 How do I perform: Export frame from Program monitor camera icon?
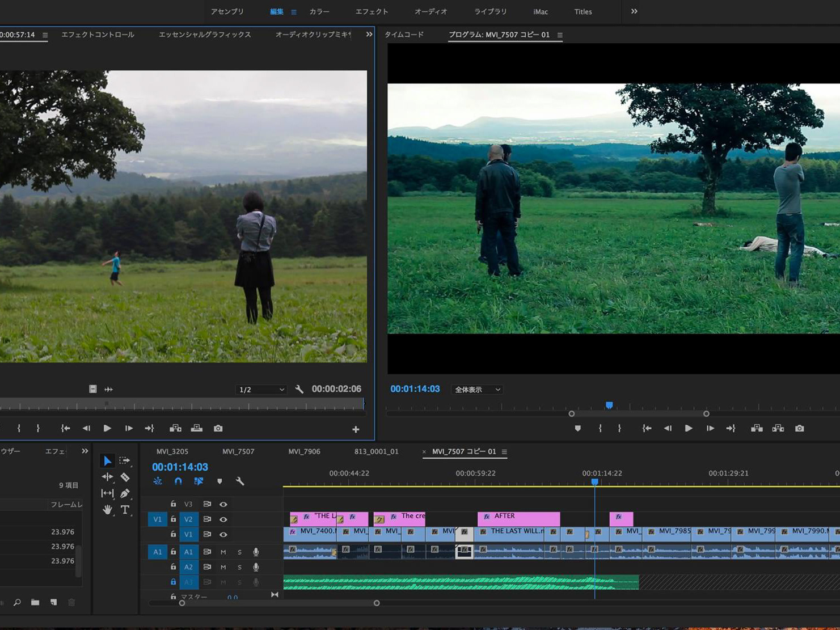pos(799,428)
